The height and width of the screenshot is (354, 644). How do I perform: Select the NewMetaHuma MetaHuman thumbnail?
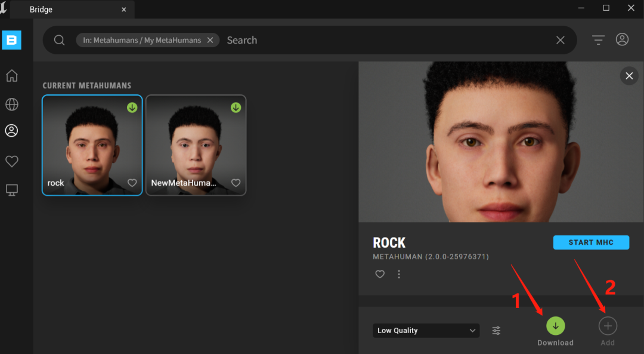tap(196, 145)
